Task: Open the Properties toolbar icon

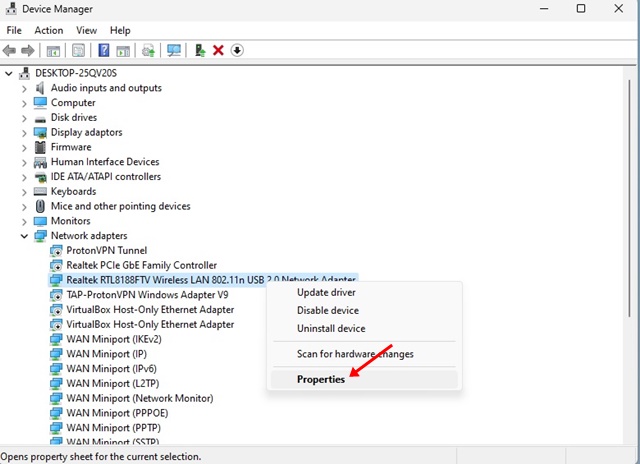Action: tap(78, 51)
